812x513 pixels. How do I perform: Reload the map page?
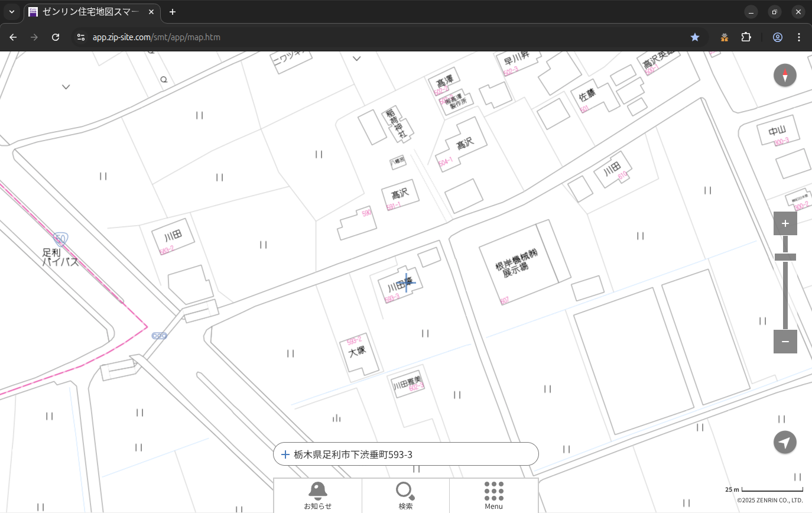tap(56, 37)
